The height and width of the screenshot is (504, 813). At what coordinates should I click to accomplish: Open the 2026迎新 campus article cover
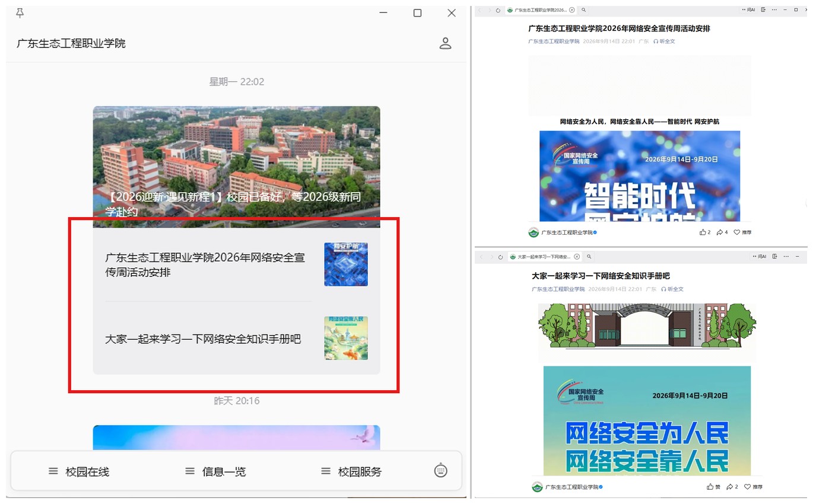(236, 167)
